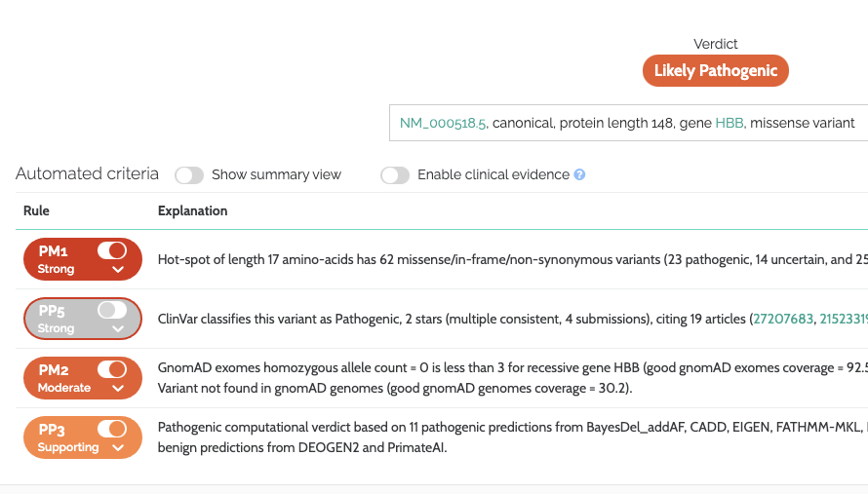Open the NM_000518.5 transcript link
The width and height of the screenshot is (868, 494).
pos(443,123)
